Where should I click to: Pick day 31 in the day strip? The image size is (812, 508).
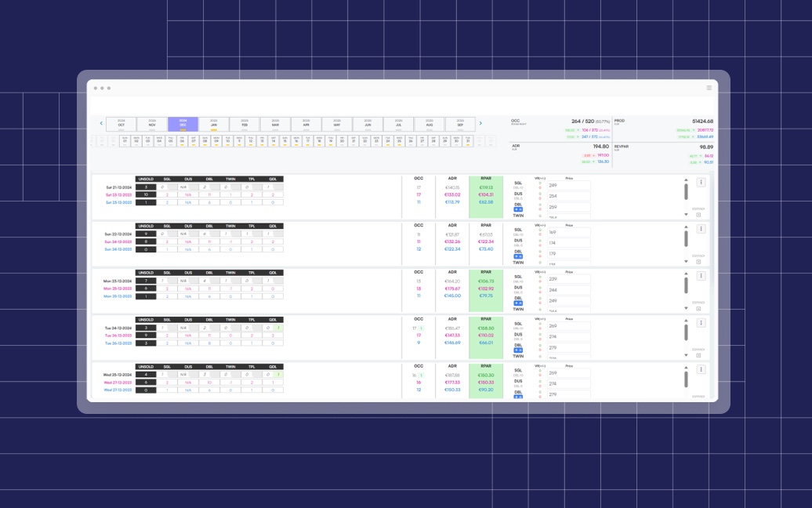(468, 141)
